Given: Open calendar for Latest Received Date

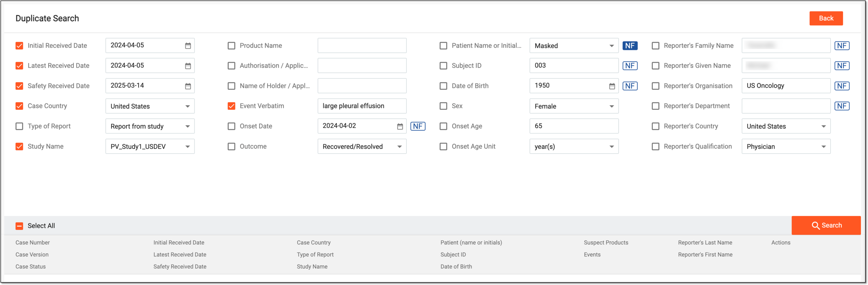Looking at the screenshot, I should coord(188,66).
